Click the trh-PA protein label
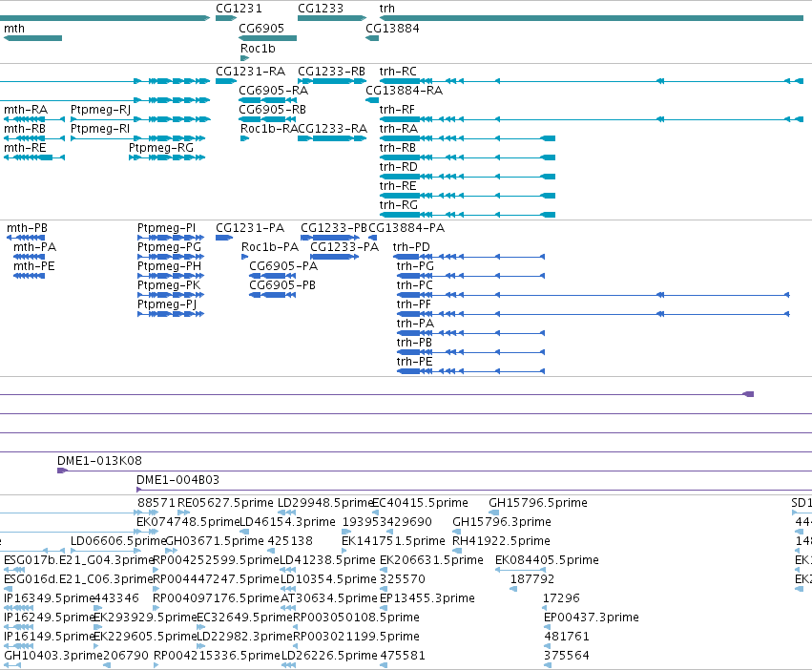The width and height of the screenshot is (812, 670). point(415,324)
